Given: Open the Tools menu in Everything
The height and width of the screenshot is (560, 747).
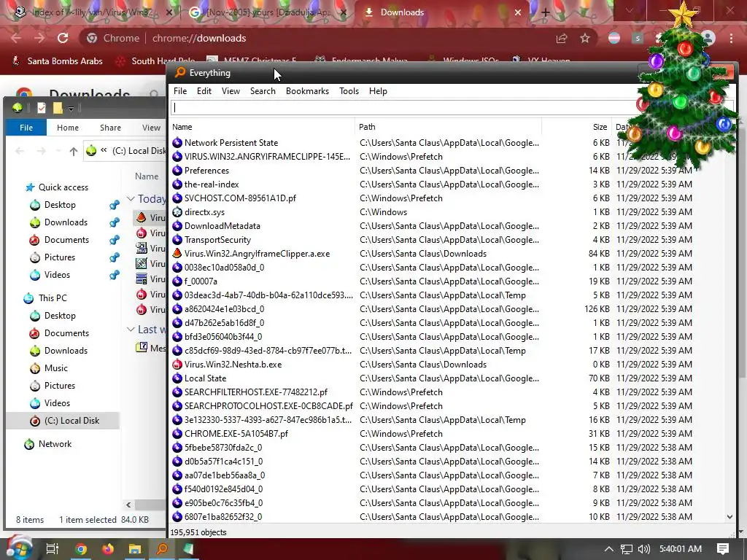Looking at the screenshot, I should (349, 91).
